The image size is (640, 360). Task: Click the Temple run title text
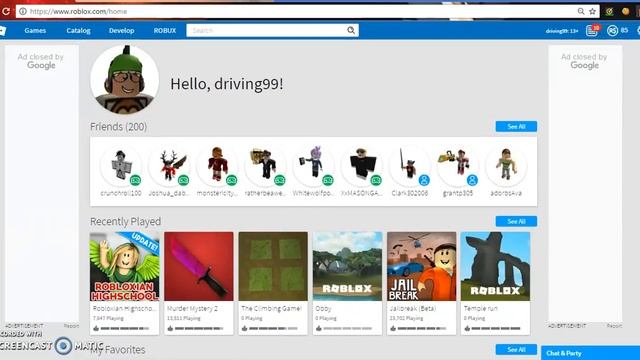481,309
